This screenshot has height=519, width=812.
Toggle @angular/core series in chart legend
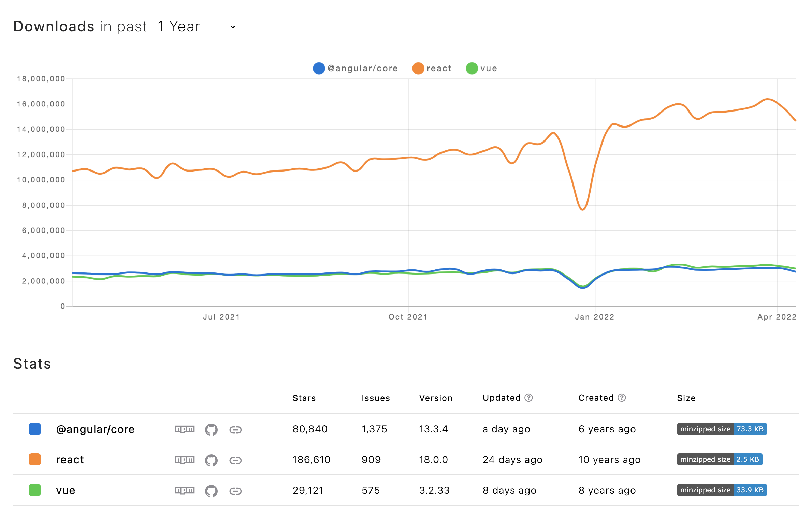click(355, 68)
